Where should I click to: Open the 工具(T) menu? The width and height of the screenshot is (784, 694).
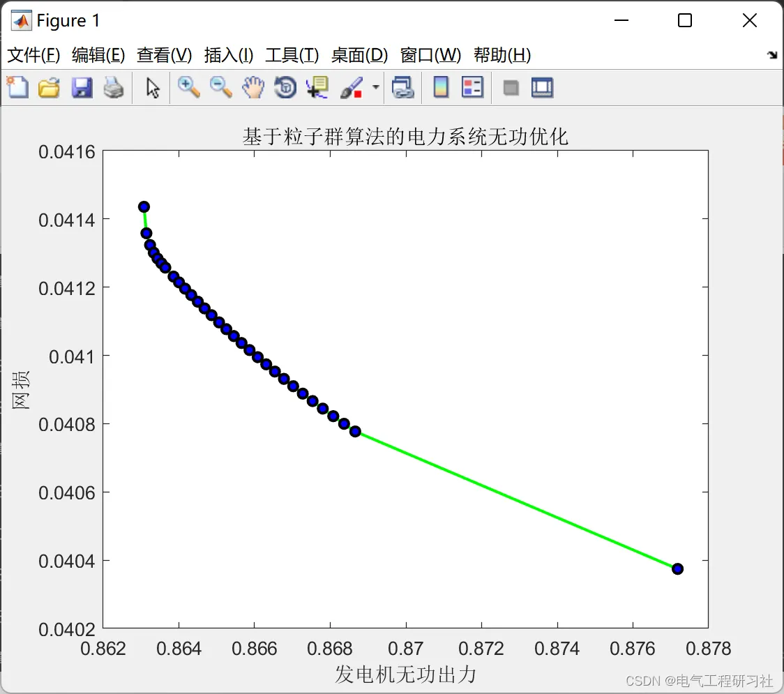coord(292,55)
